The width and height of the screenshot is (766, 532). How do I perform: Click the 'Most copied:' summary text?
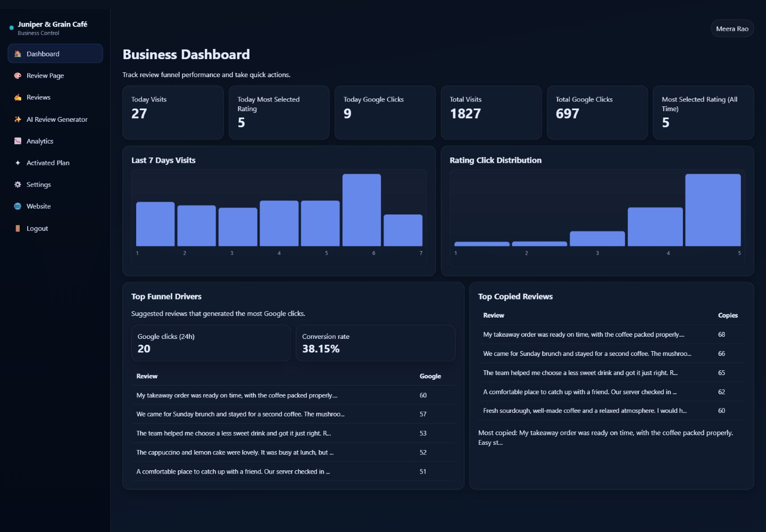click(x=606, y=437)
